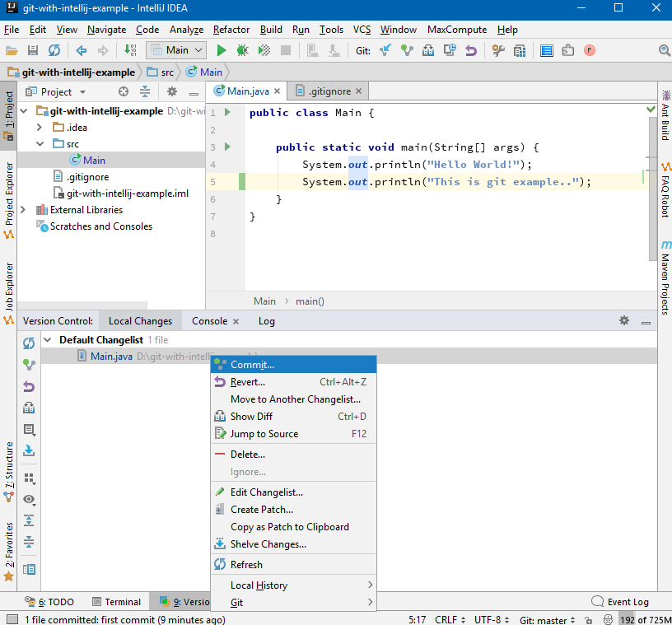Screen dimensions: 672x625
Task: Select Commit from the context menu
Action: (255, 364)
